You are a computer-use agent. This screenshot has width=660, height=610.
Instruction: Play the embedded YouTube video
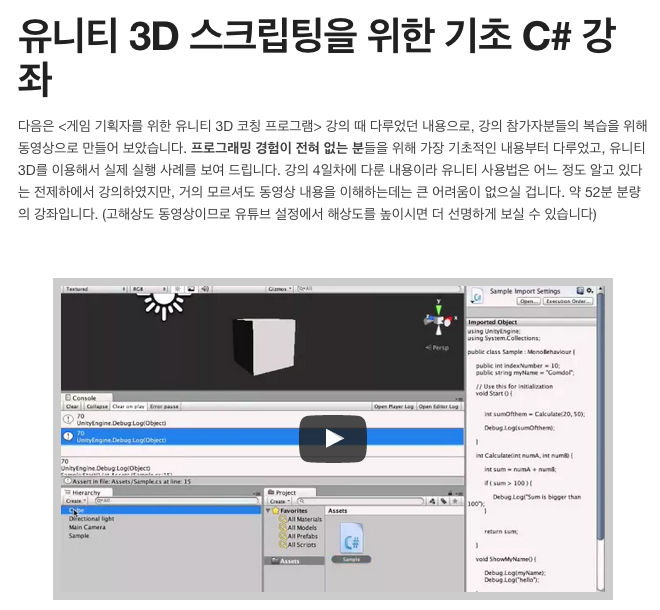pyautogui.click(x=333, y=438)
